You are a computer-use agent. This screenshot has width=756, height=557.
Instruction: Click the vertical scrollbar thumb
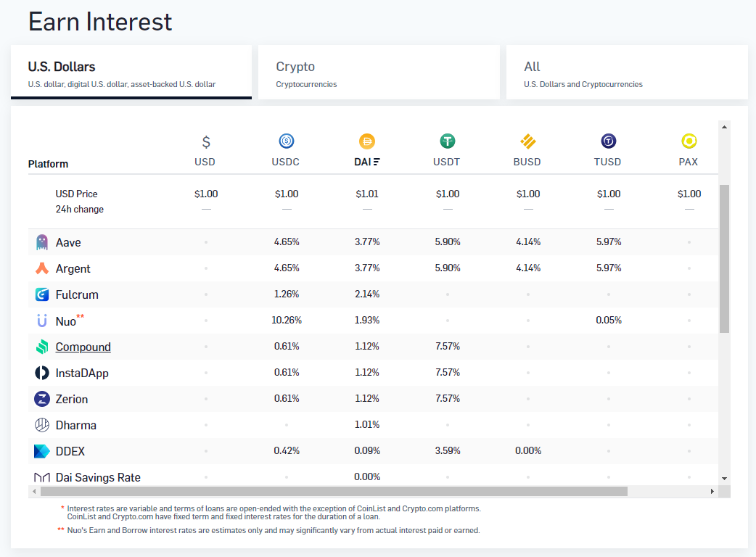click(724, 259)
